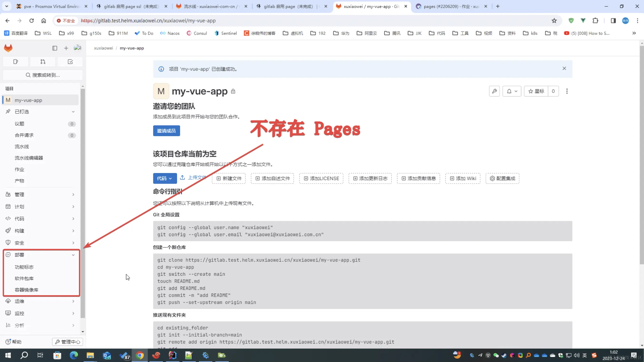Click the 添加自述文件 button
Viewport: 644px width, 362px height.
[273, 178]
